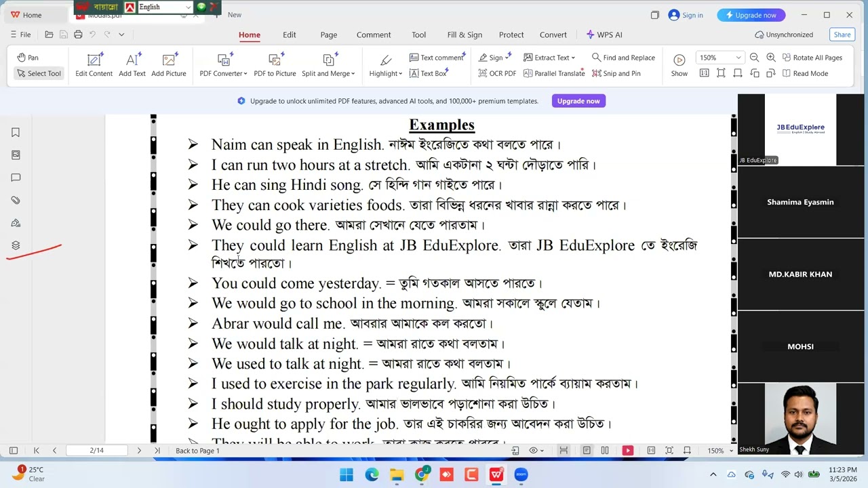868x488 pixels.
Task: Insert a Text comment
Action: click(436, 58)
